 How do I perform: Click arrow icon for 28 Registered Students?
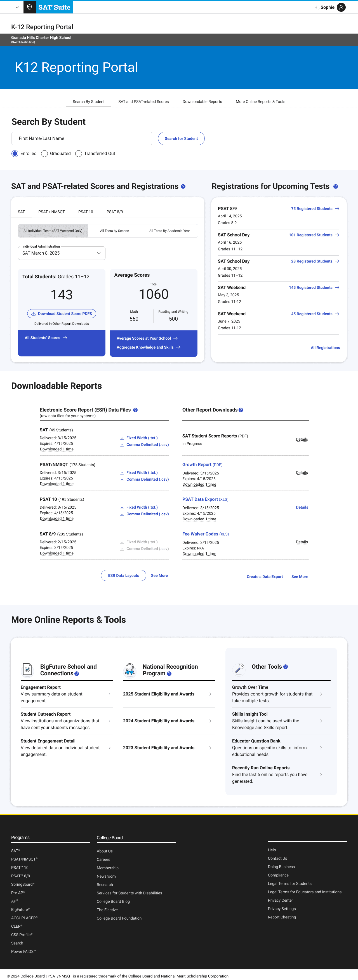(337, 261)
